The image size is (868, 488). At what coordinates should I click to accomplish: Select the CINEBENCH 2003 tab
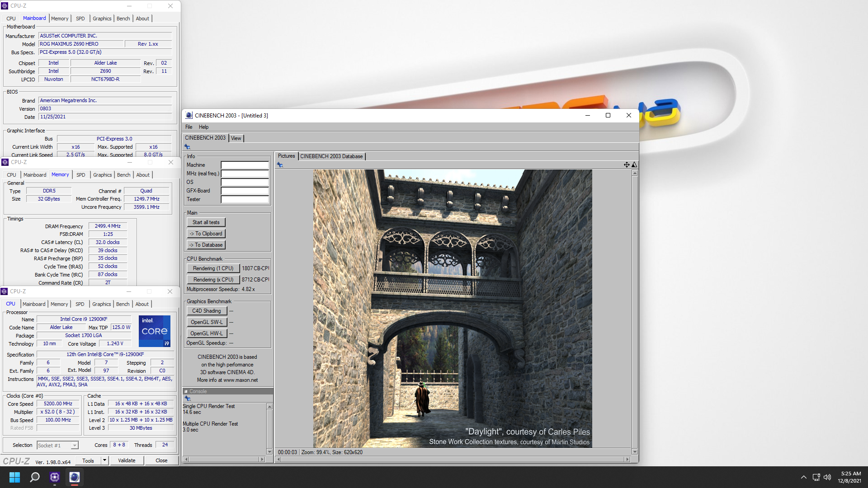pyautogui.click(x=205, y=138)
